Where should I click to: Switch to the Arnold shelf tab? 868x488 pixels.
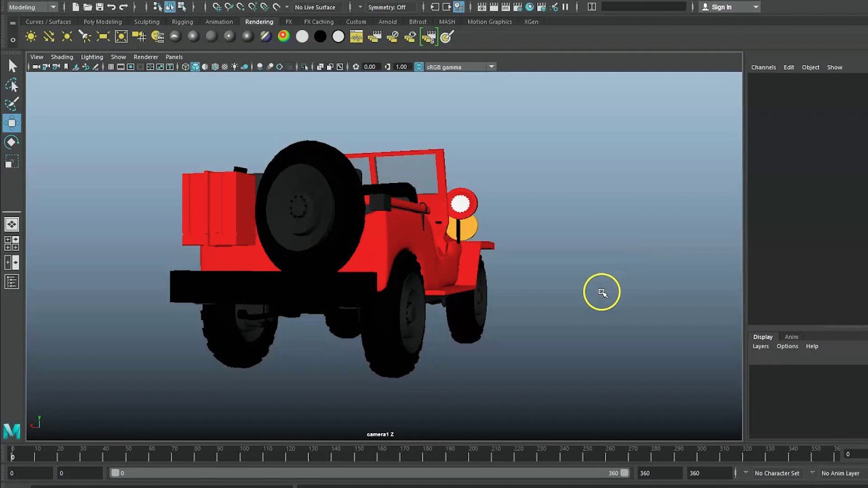pyautogui.click(x=387, y=22)
